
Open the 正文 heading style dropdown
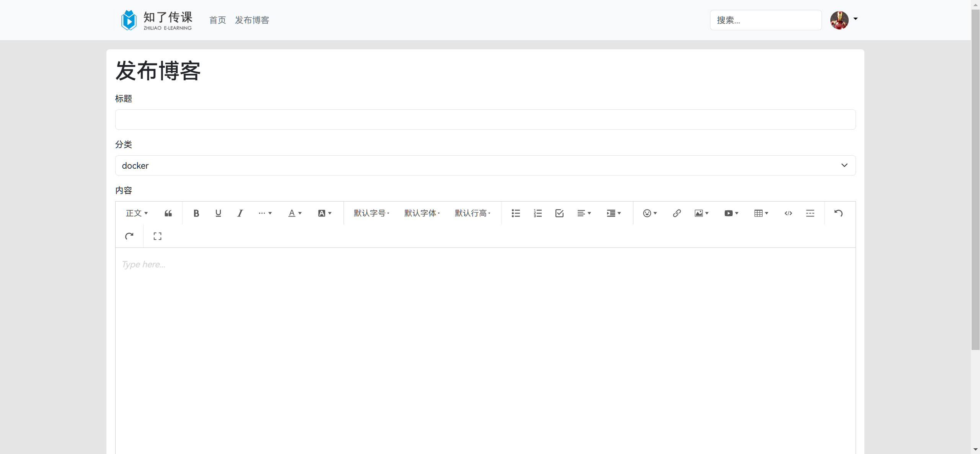[x=137, y=213]
